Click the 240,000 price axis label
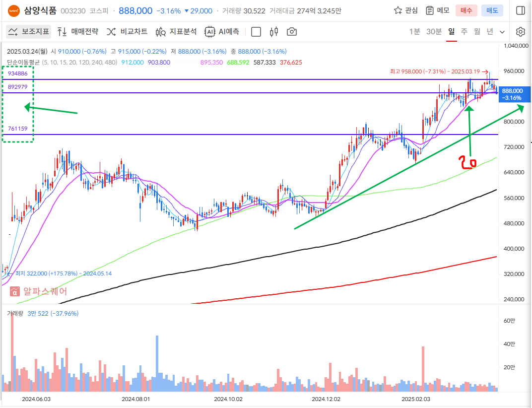 (x=514, y=299)
